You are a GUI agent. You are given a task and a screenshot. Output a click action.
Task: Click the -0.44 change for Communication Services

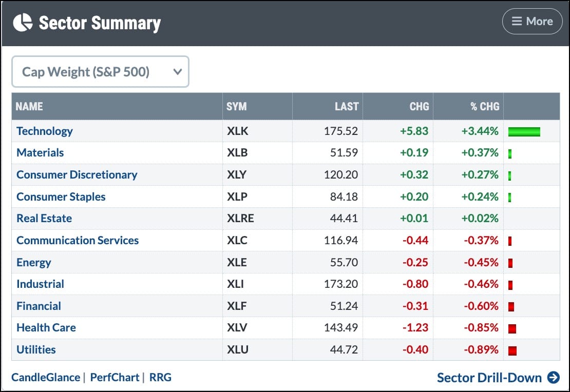coord(415,240)
